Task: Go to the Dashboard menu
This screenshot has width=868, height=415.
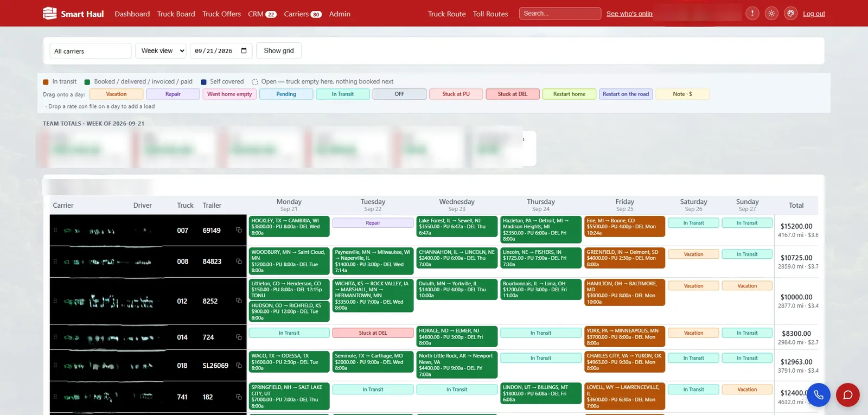Action: [132, 14]
